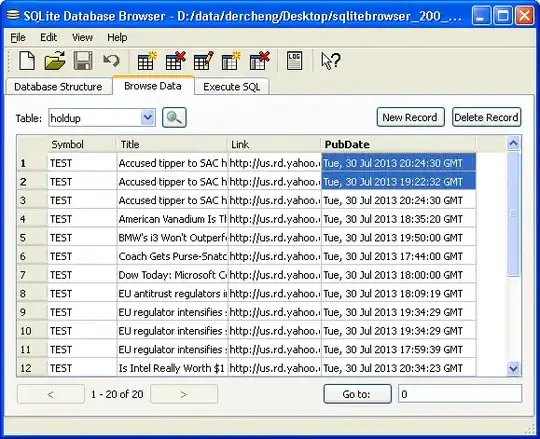The height and width of the screenshot is (439, 540).
Task: Open the Edit menu
Action: 49,37
